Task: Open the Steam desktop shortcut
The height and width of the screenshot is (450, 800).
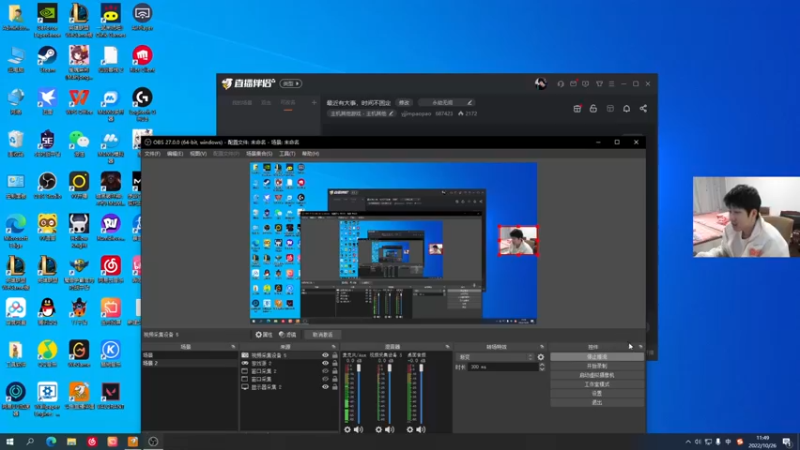Action: pyautogui.click(x=47, y=59)
